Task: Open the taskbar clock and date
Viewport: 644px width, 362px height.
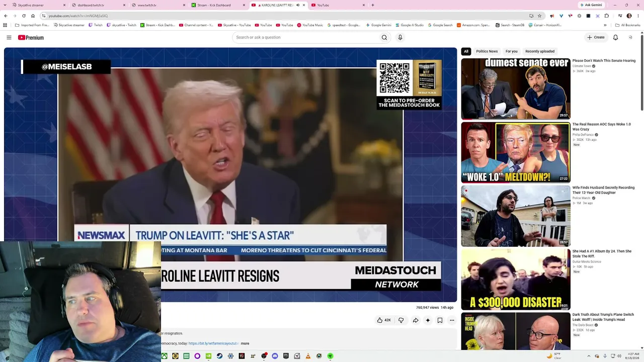Action: (x=632, y=356)
